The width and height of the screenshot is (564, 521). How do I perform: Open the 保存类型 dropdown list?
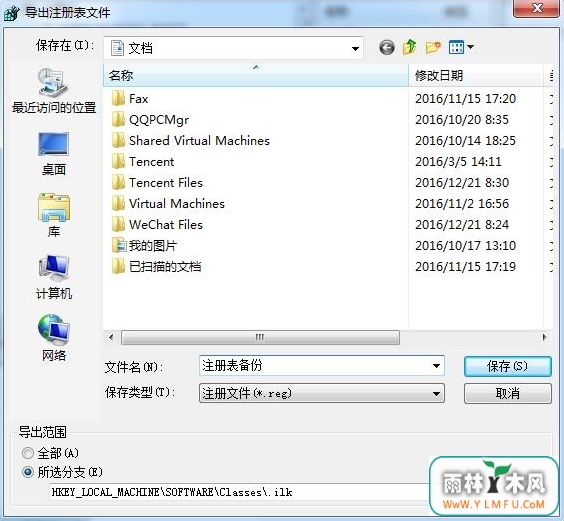point(322,393)
